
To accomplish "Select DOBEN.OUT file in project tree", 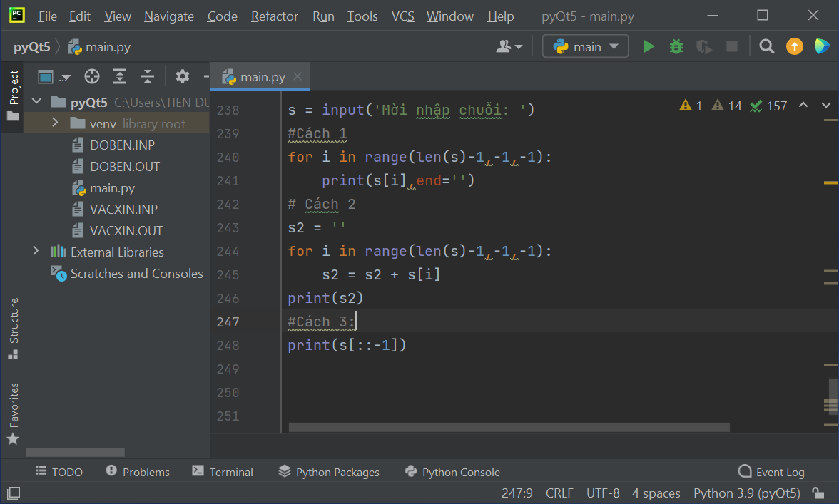I will click(x=117, y=166).
